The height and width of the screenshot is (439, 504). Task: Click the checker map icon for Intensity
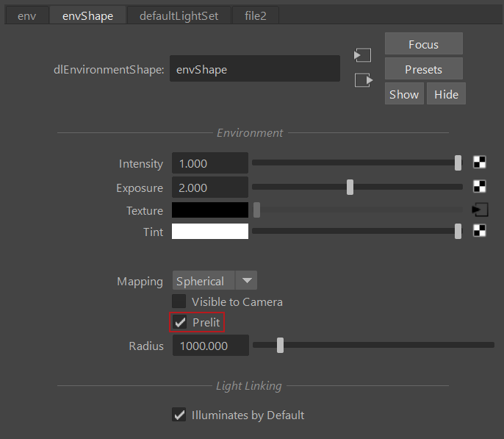coord(480,163)
